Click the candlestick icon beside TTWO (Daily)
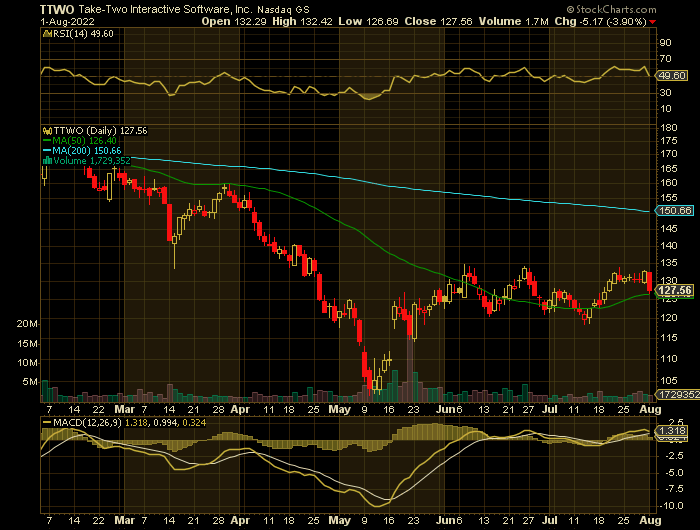The height and width of the screenshot is (530, 700). (x=47, y=131)
